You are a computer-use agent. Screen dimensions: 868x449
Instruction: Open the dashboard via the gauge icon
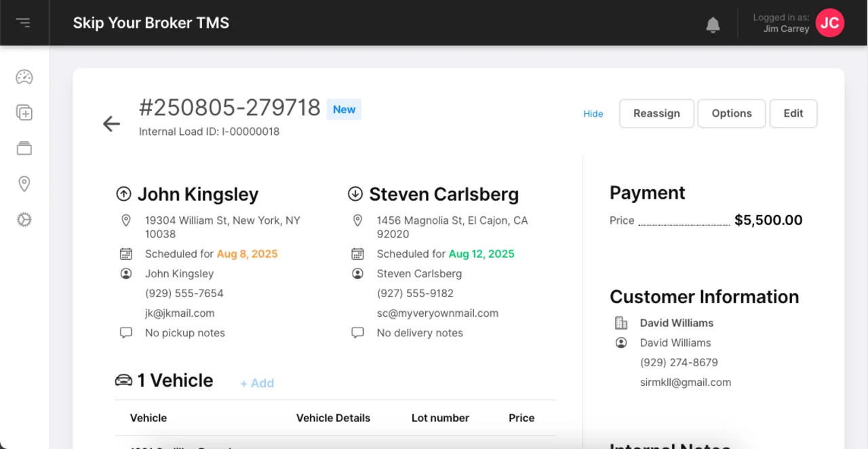pos(24,77)
